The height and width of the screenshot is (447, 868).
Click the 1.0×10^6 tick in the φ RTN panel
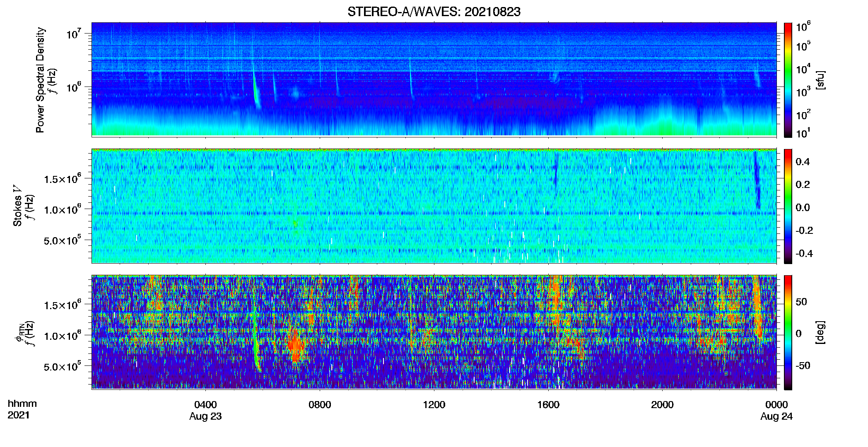point(63,336)
